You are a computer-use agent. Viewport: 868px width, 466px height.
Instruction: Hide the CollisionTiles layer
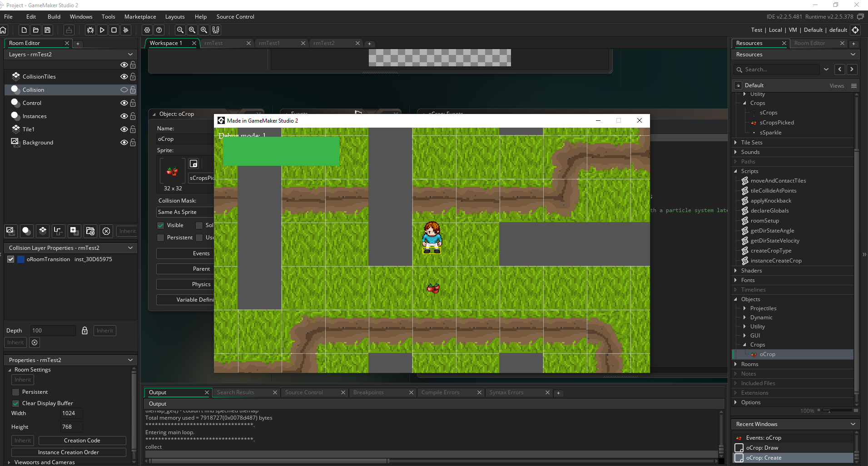(x=124, y=76)
